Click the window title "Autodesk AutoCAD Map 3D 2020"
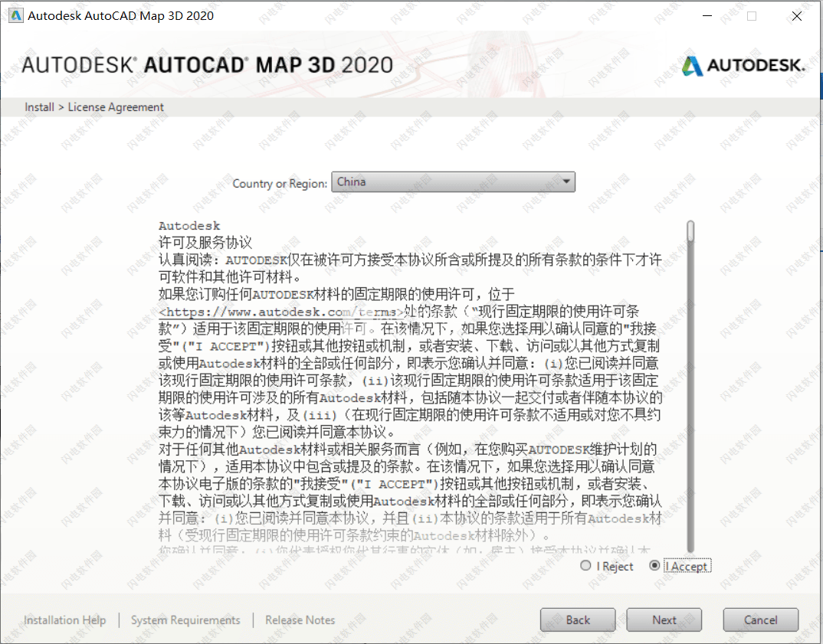Screen dimensions: 823x644 point(121,16)
